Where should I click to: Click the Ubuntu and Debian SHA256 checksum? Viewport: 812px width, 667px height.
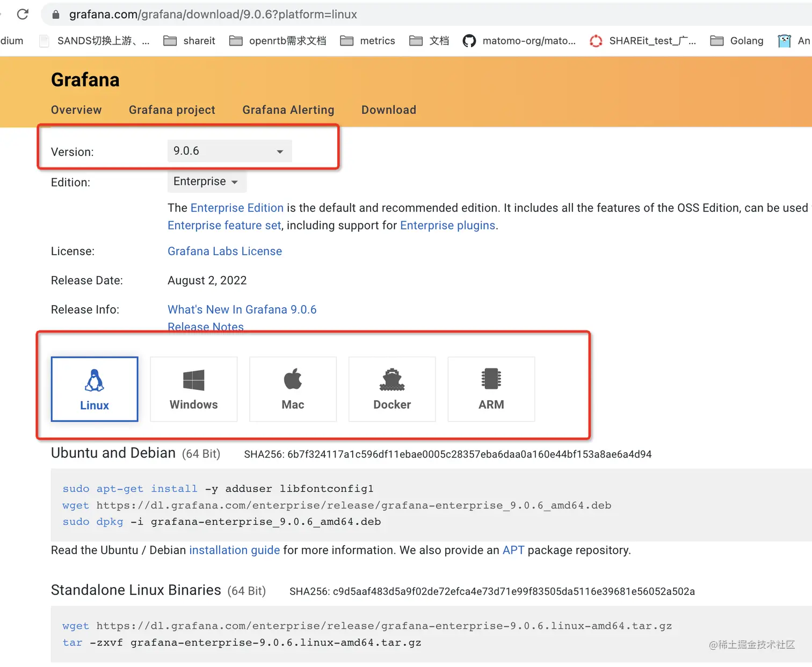point(448,454)
